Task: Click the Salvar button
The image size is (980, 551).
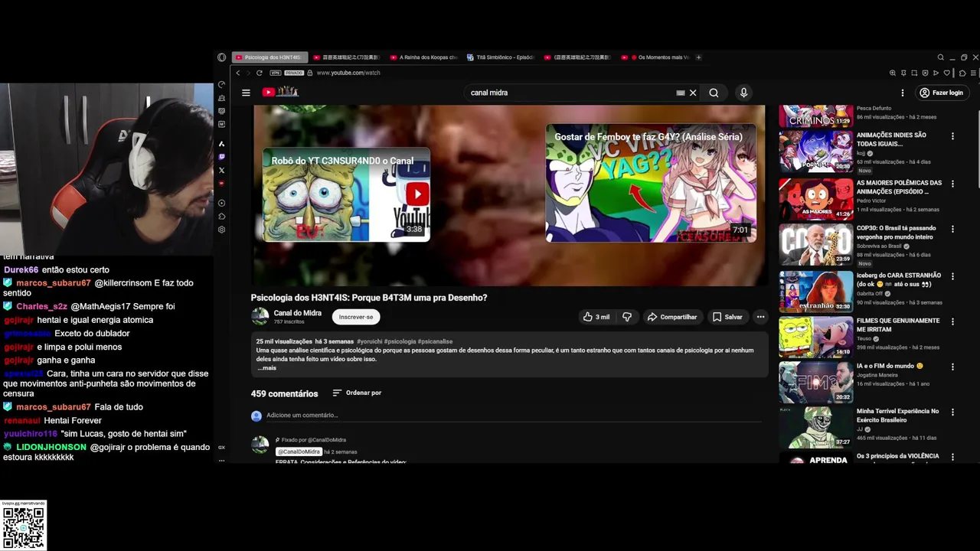Action: 727,317
